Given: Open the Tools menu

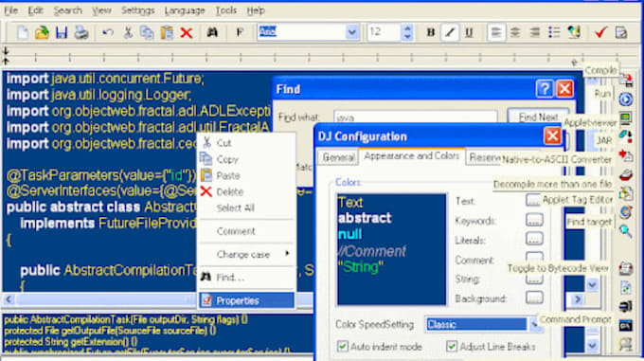Looking at the screenshot, I should pos(226,10).
